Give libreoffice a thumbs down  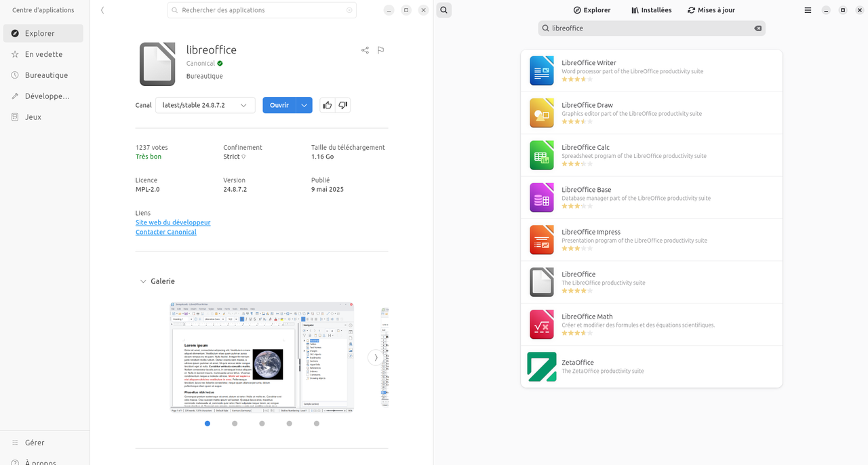click(x=343, y=105)
